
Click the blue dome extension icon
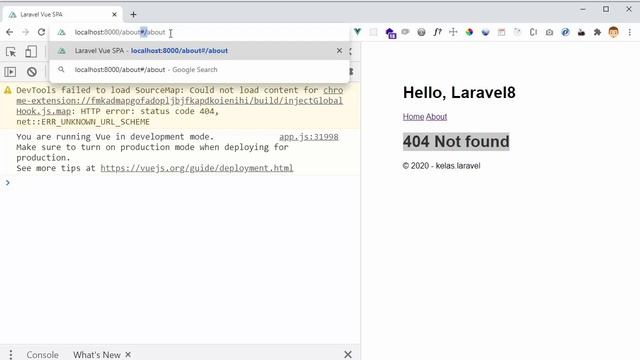pos(485,32)
